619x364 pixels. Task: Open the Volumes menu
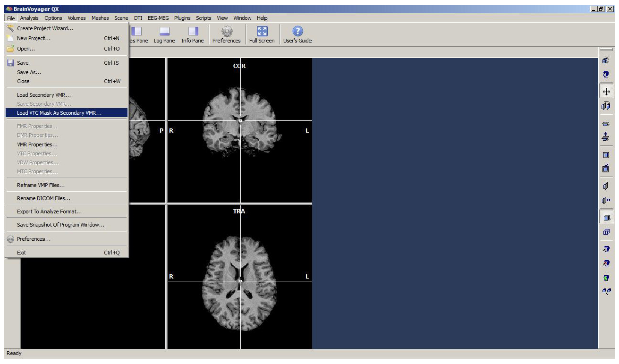pyautogui.click(x=77, y=18)
